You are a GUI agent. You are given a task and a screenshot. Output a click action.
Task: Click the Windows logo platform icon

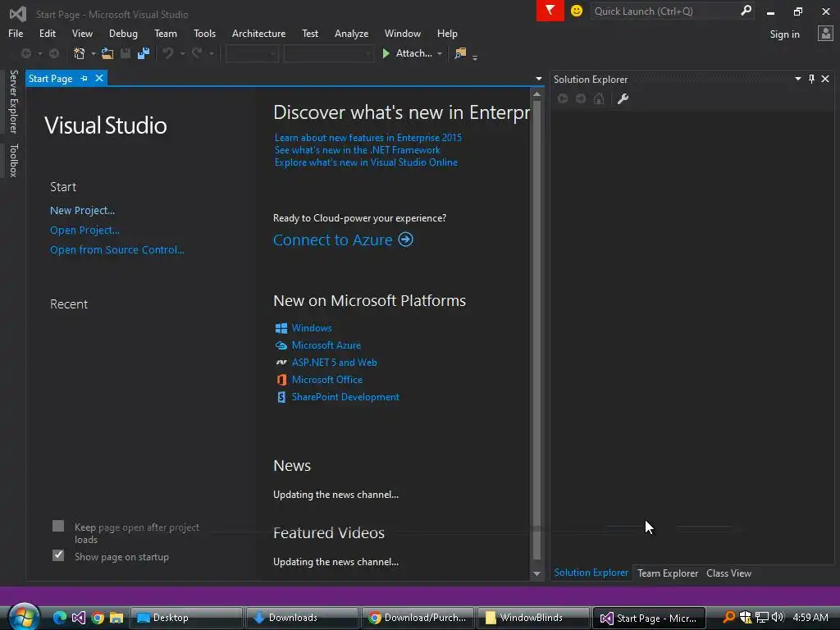click(x=281, y=328)
